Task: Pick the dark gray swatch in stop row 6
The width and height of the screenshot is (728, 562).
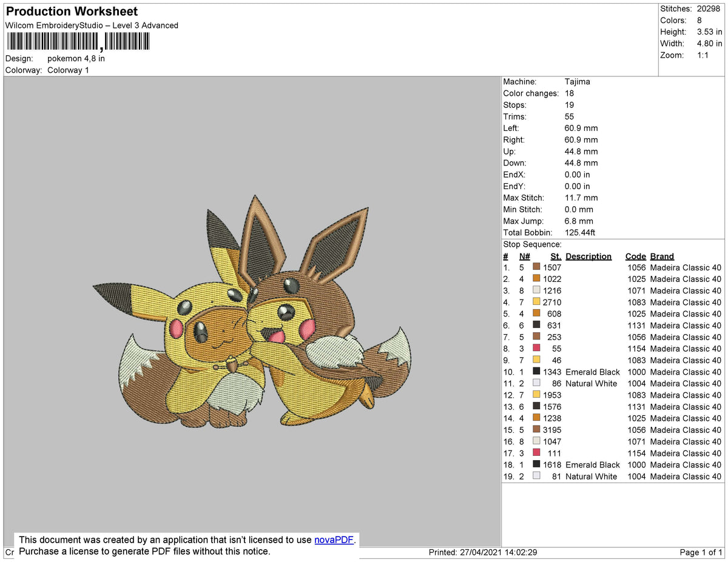Action: [x=536, y=325]
